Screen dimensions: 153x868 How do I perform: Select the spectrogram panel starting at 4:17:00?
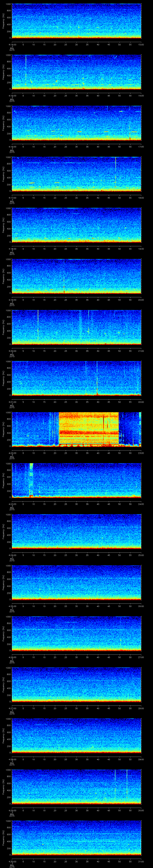[x=76, y=174]
